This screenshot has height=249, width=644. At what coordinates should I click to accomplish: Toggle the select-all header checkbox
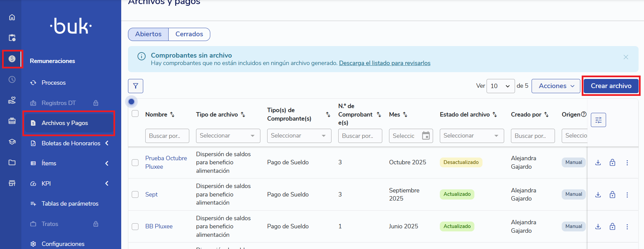[135, 113]
